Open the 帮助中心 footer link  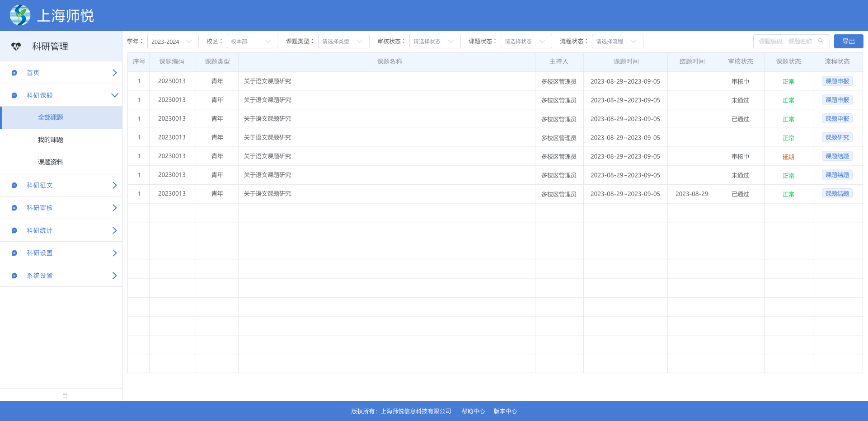point(473,411)
